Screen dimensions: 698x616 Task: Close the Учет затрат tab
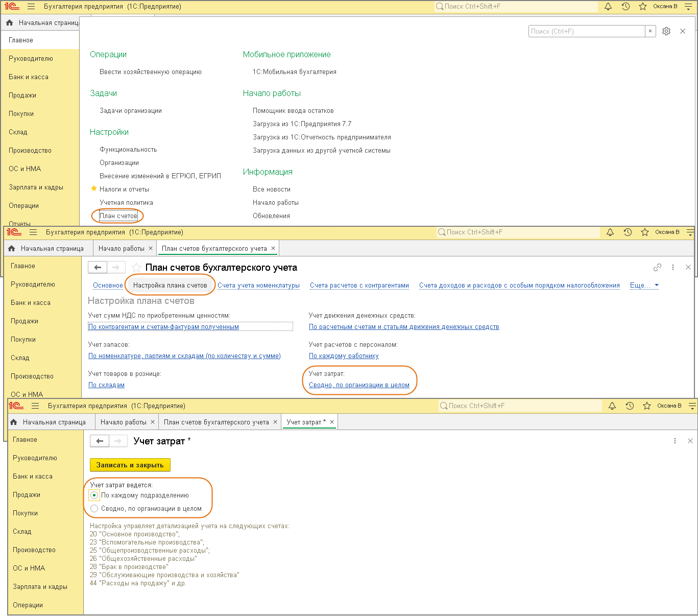[x=332, y=422]
